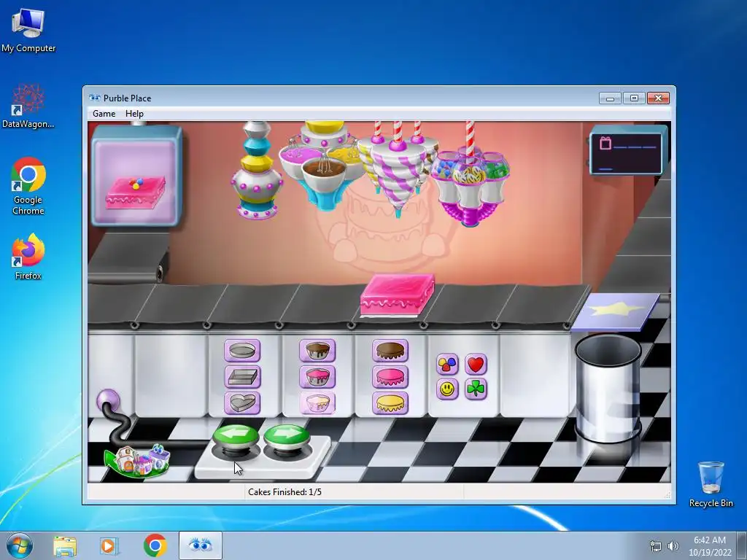The height and width of the screenshot is (560, 747).
Task: Click the Purble Place town home icon
Action: pos(138,461)
